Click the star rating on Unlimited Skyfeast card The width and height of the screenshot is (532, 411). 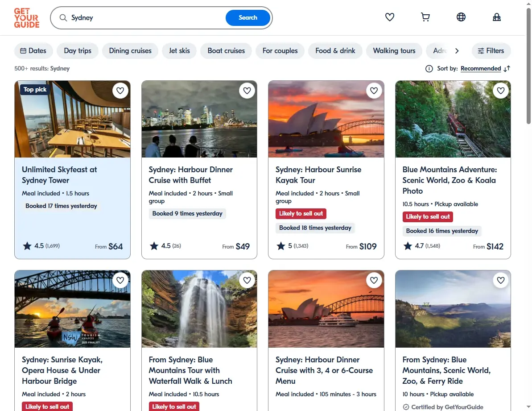click(x=27, y=246)
